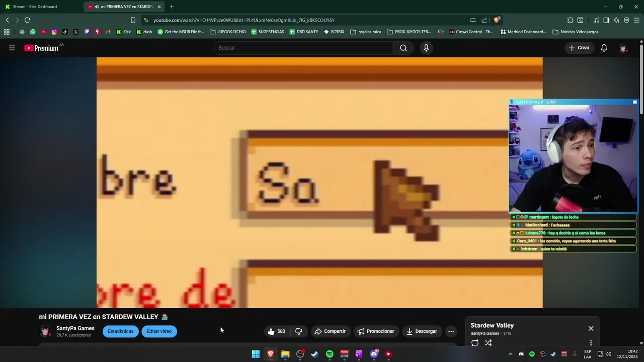Click the SantyPa Games channel avatar
Viewport: 644px width, 362px height.
[x=45, y=331]
